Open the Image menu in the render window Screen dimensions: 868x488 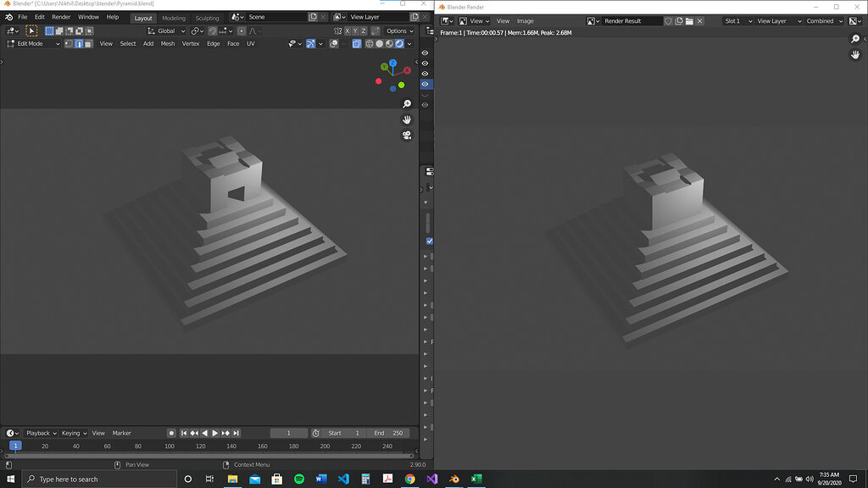pos(525,20)
